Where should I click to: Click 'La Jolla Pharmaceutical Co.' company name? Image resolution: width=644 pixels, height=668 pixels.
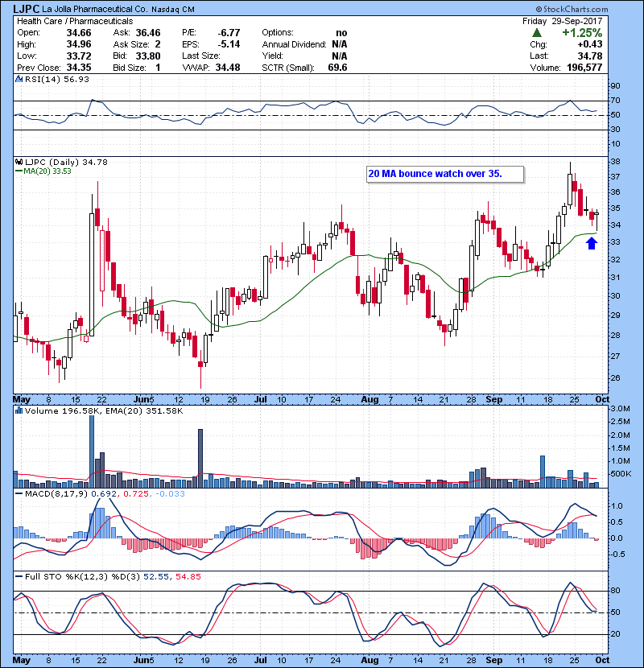pyautogui.click(x=95, y=9)
